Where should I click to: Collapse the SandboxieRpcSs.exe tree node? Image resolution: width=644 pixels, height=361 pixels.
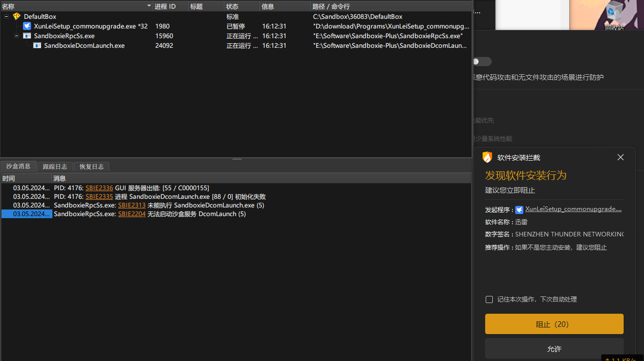coord(17,36)
